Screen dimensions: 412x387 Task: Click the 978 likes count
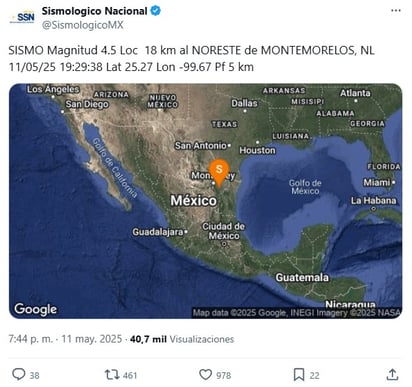[x=224, y=376]
